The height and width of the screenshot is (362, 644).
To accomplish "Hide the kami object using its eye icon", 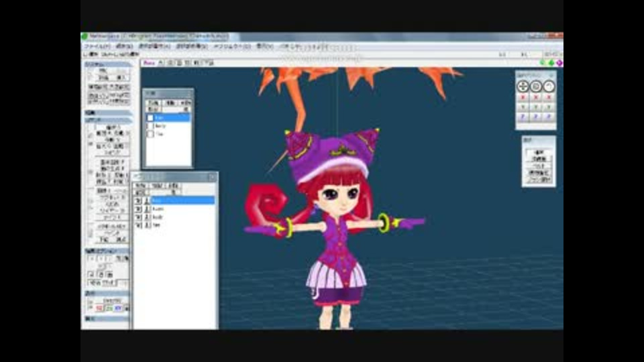I will (x=138, y=208).
